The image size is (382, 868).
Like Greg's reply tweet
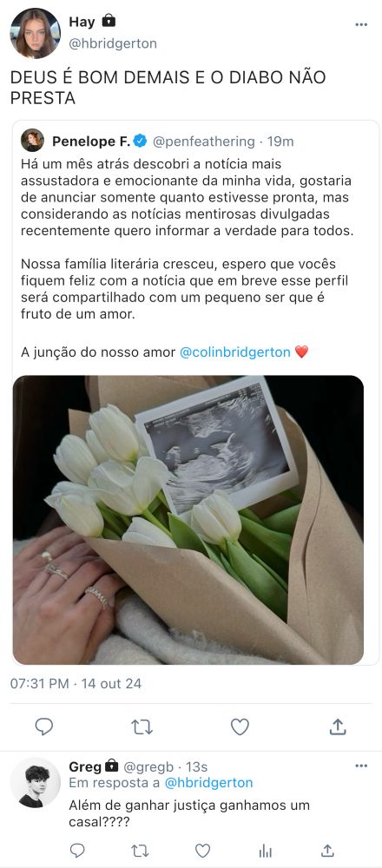[202, 851]
